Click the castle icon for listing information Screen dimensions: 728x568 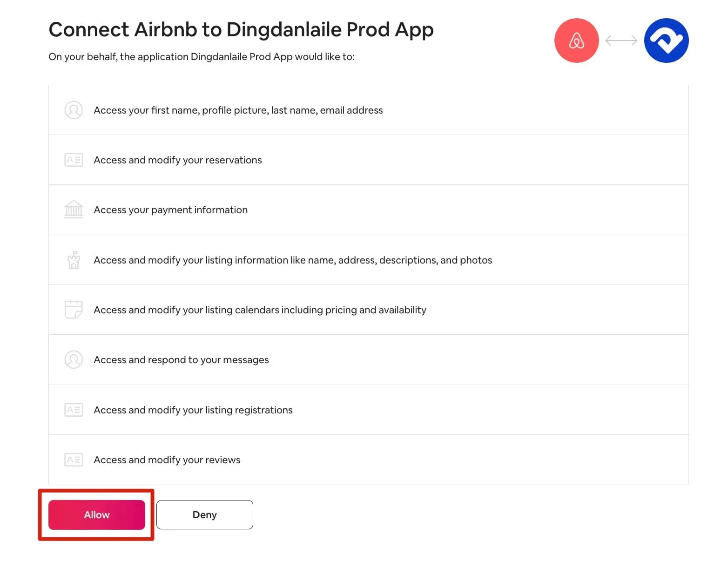coord(73,260)
